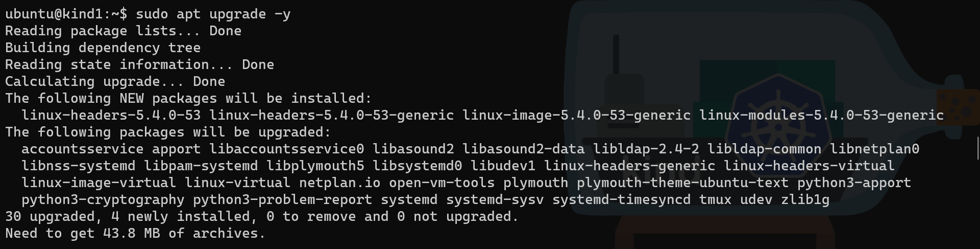The height and width of the screenshot is (249, 980).
Task: Click the 'ubuntu@kind1' shell prompt
Action: tap(57, 14)
